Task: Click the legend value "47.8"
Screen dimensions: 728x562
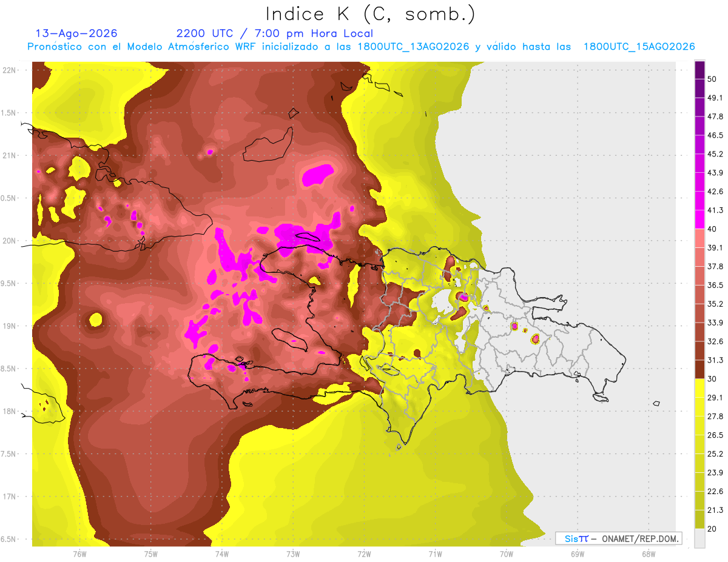Action: [715, 117]
